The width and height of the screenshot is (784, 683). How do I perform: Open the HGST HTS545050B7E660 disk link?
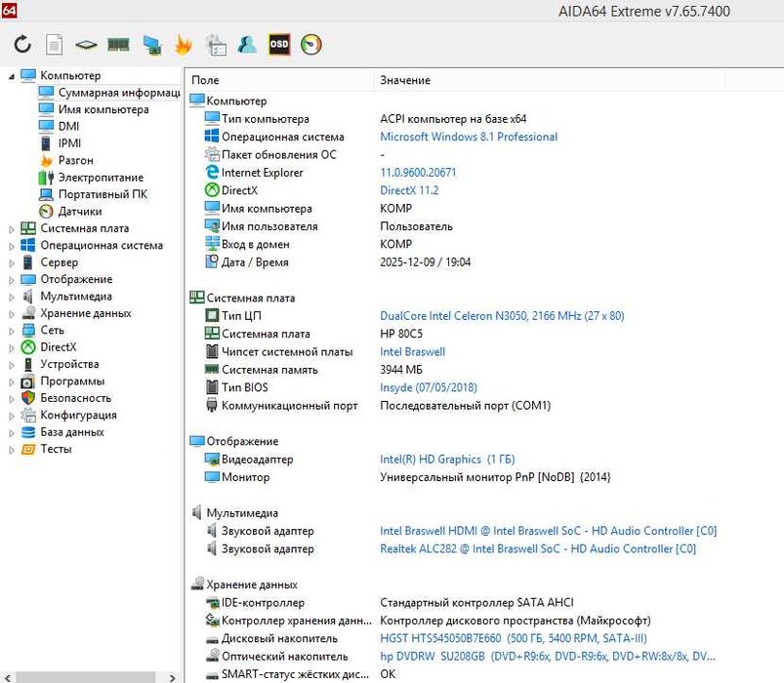coord(514,638)
